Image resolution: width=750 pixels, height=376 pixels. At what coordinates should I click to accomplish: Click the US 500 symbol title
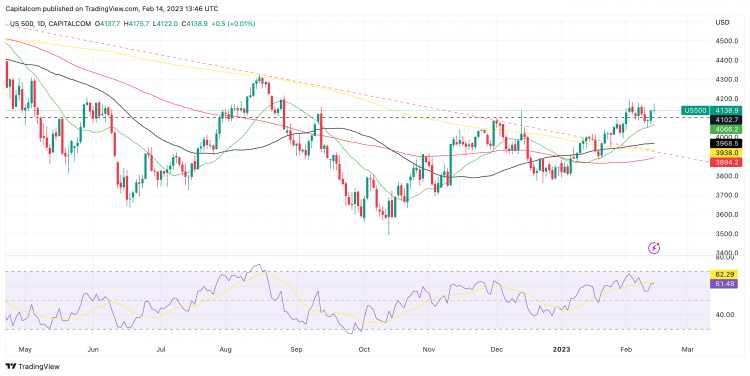point(22,23)
